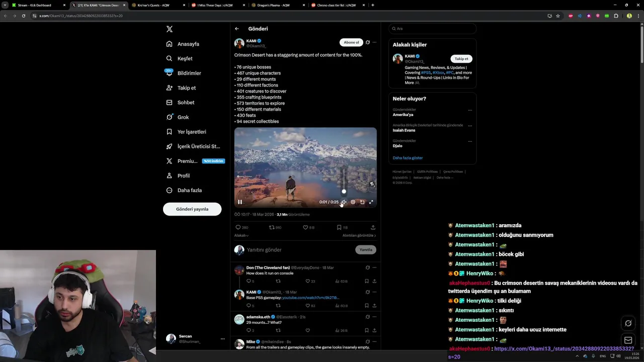This screenshot has width=644, height=362.
Task: Pause the Crimson Desert video
Action: 240,202
